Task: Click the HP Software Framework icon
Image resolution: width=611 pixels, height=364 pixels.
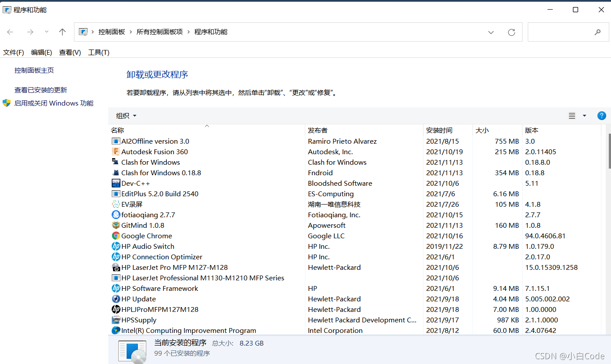Action: coord(116,288)
